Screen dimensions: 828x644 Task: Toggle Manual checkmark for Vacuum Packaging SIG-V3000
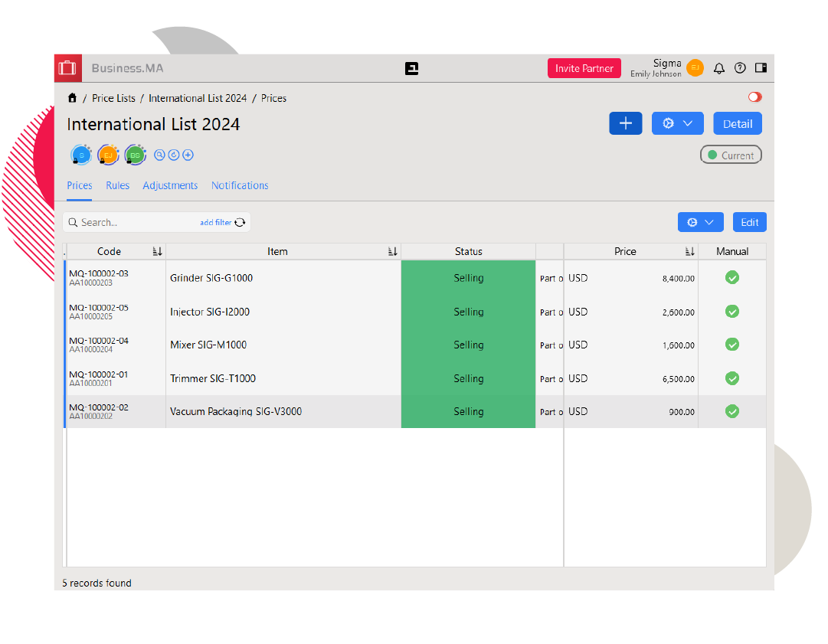point(731,411)
